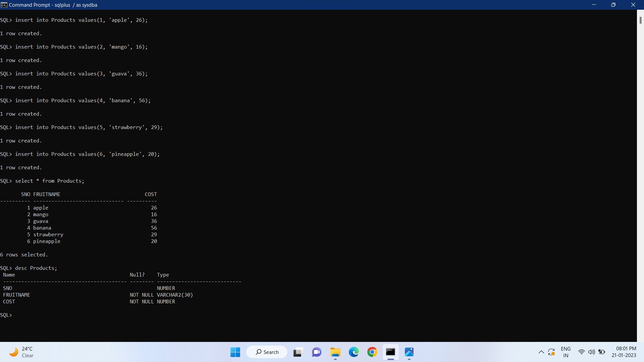Screen dimensions: 644x362
Task: Open the Command Prompt system menu icon
Action: 4,5
